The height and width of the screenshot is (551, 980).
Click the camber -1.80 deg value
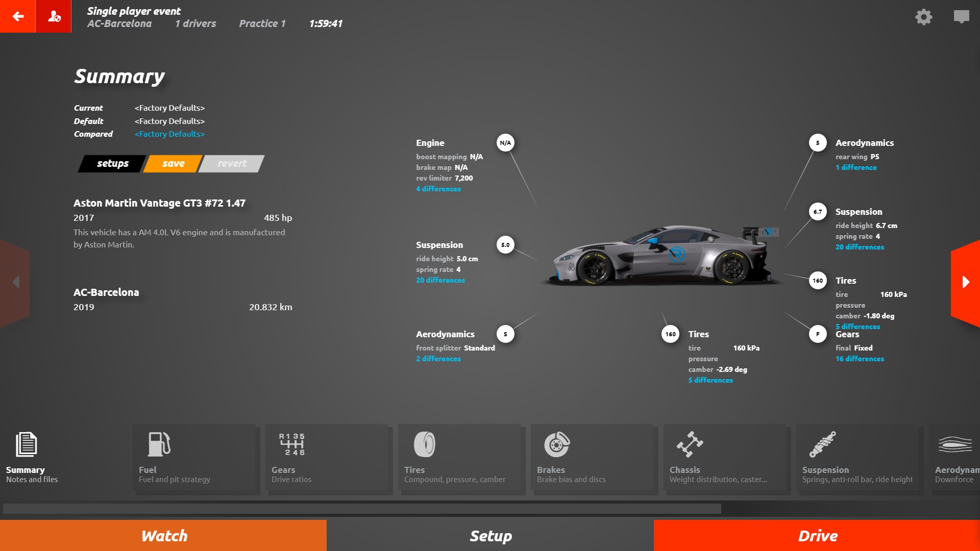(879, 316)
